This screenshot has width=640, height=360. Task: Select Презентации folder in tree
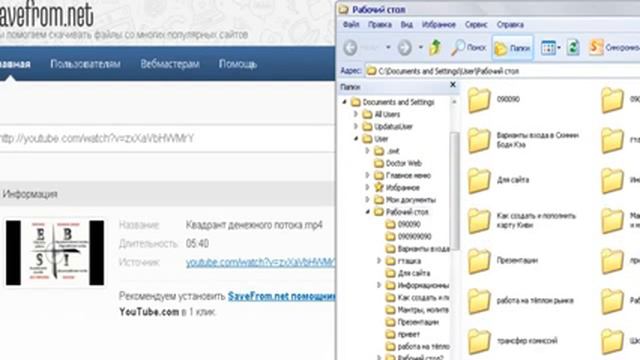tap(412, 322)
